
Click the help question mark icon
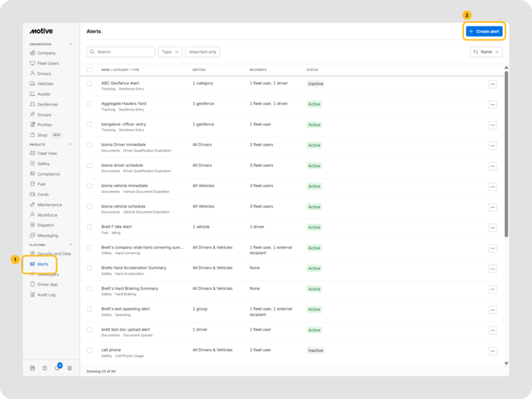pyautogui.click(x=45, y=368)
